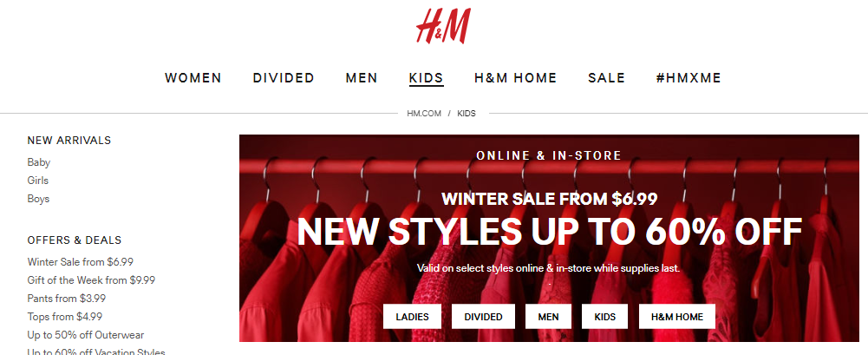Open Tops from $4.99 offer

(x=65, y=317)
